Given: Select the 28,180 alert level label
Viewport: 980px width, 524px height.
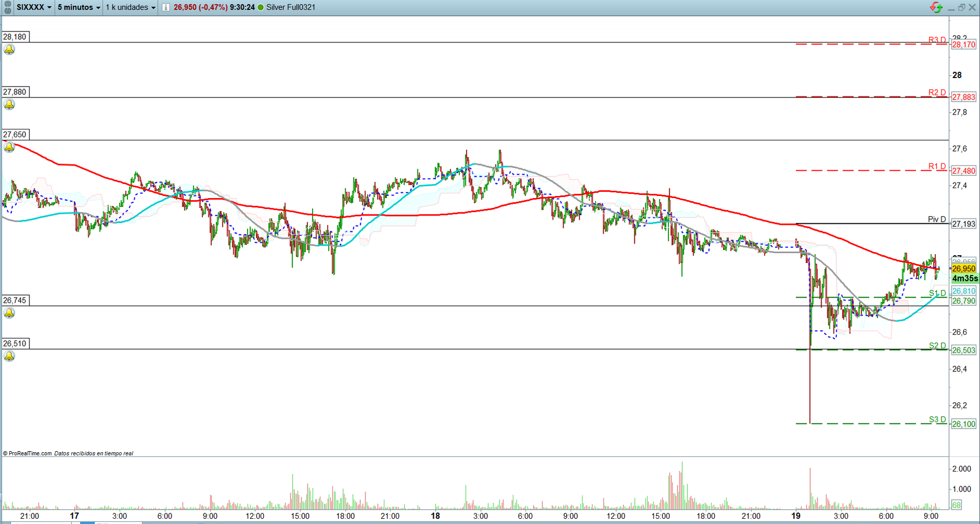Looking at the screenshot, I should click(x=15, y=37).
